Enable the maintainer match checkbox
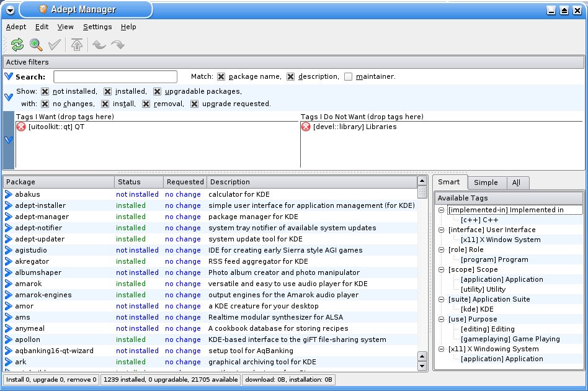 pos(349,76)
